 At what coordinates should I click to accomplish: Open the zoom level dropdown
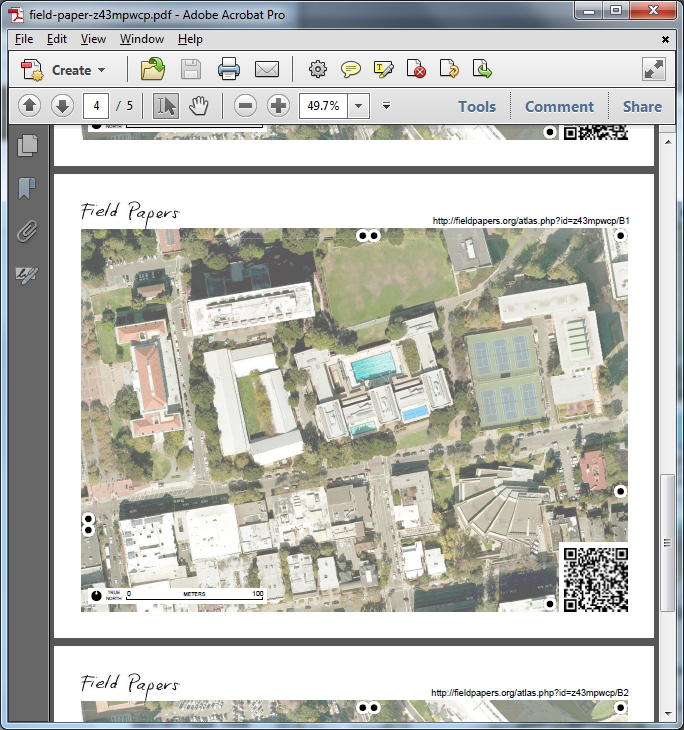tap(359, 106)
